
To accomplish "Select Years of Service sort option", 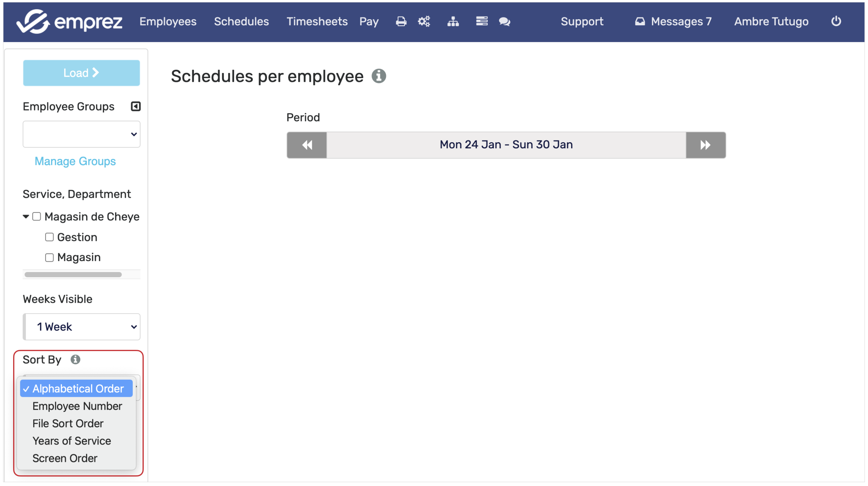I will (71, 441).
